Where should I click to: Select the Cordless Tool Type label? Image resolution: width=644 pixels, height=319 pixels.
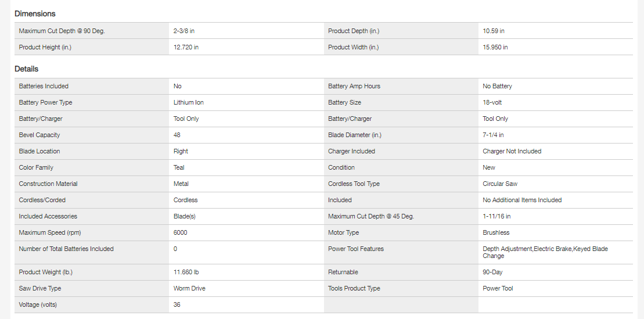click(x=354, y=184)
